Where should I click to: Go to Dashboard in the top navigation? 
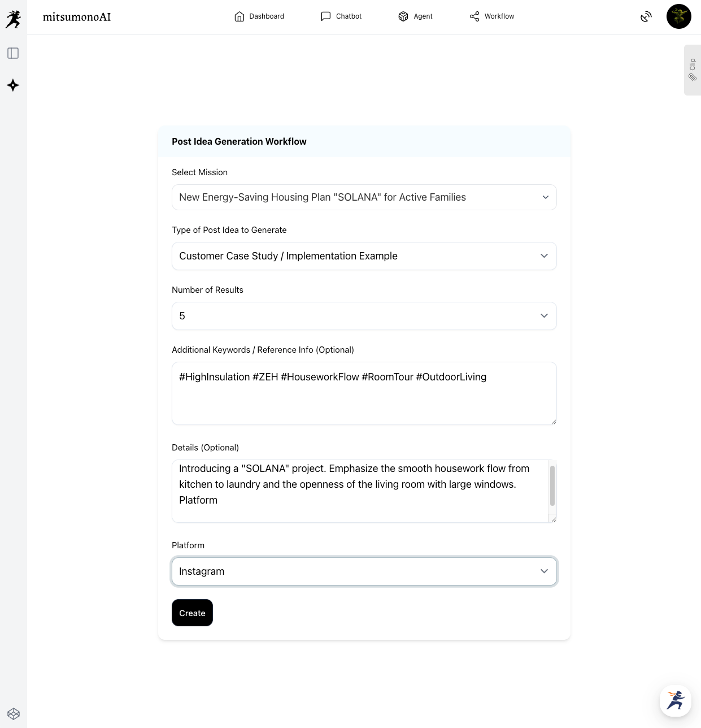tap(259, 16)
